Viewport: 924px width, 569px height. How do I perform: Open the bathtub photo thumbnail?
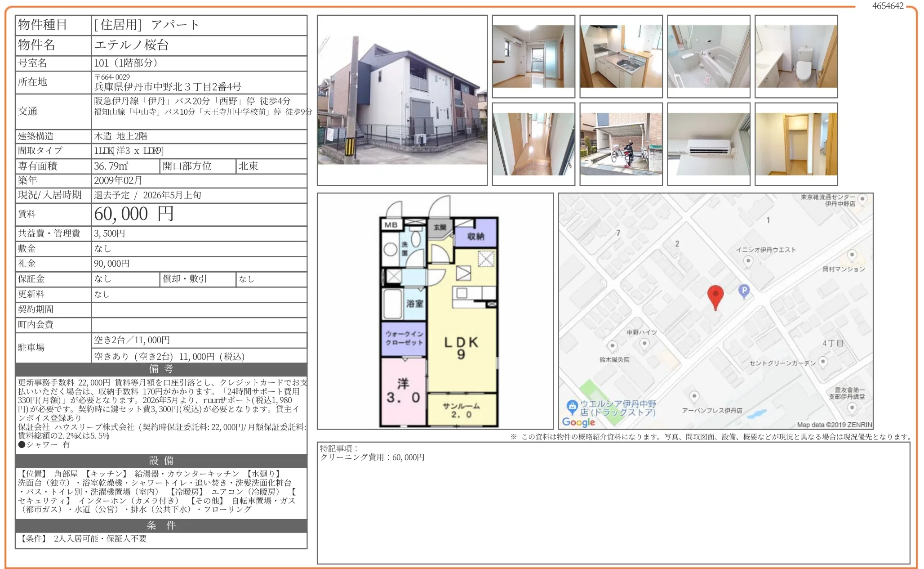[x=708, y=56]
